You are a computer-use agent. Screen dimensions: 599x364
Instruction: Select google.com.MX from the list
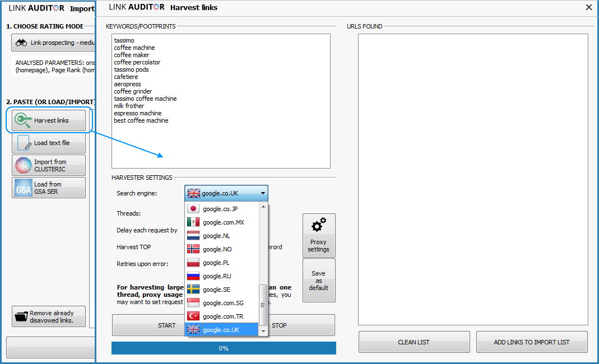222,222
